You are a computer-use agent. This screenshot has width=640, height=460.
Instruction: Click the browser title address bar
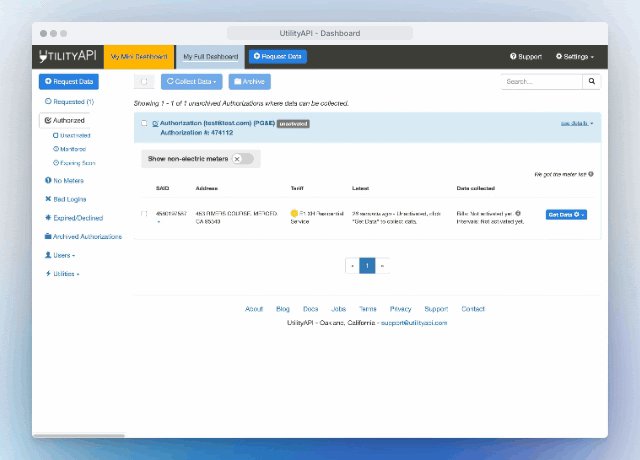[320, 33]
